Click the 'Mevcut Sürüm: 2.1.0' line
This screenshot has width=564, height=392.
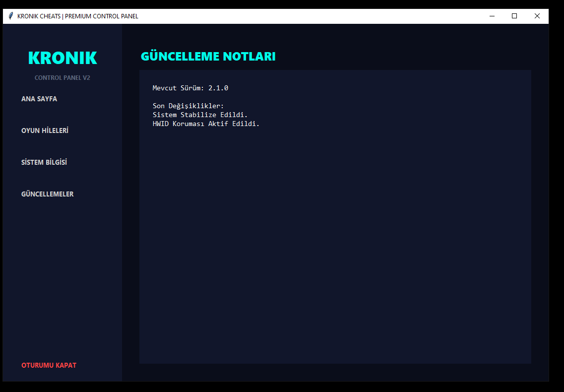(190, 88)
